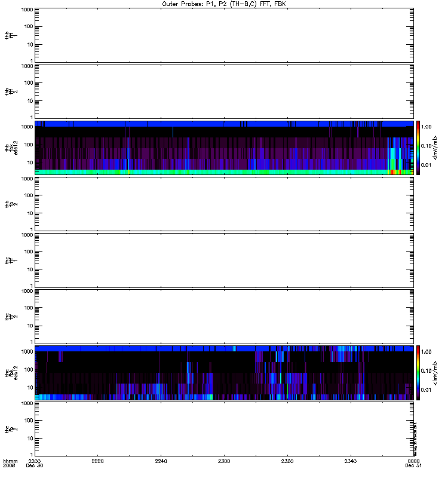
Task: Click the "thb fff 2" panel axis title
Action: tap(11, 92)
